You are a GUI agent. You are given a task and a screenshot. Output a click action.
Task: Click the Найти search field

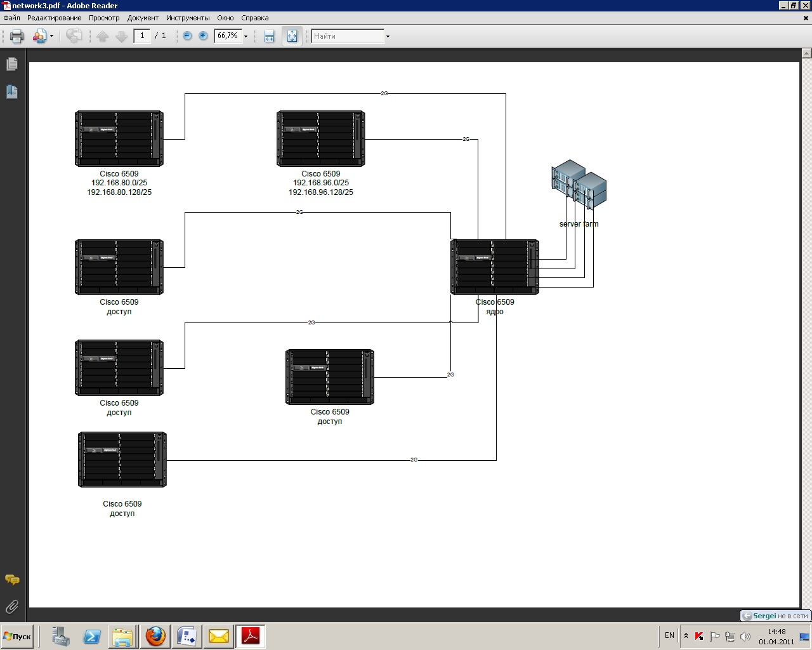pos(348,36)
